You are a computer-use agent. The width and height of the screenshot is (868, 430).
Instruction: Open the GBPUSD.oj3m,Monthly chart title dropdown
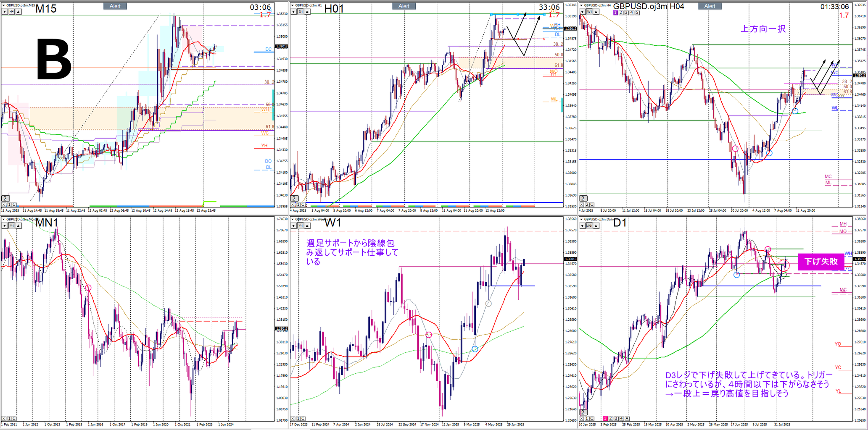click(x=4, y=219)
